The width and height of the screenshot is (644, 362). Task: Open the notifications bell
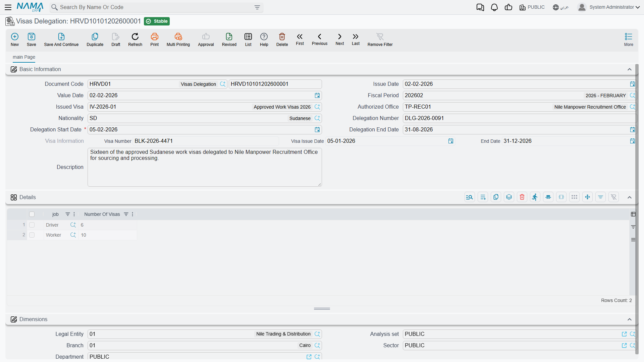494,7
